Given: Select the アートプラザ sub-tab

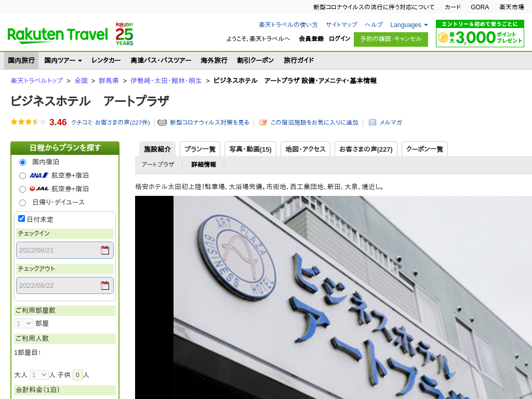Looking at the screenshot, I should click(158, 165).
